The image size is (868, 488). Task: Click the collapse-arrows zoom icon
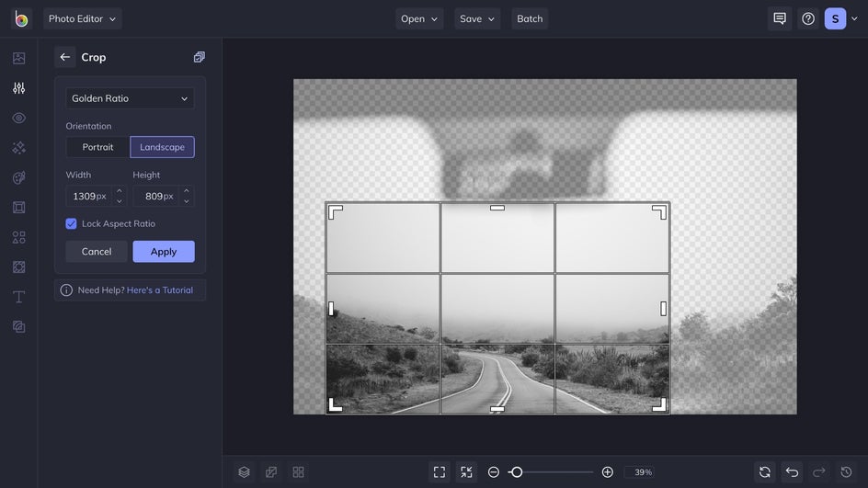[467, 472]
